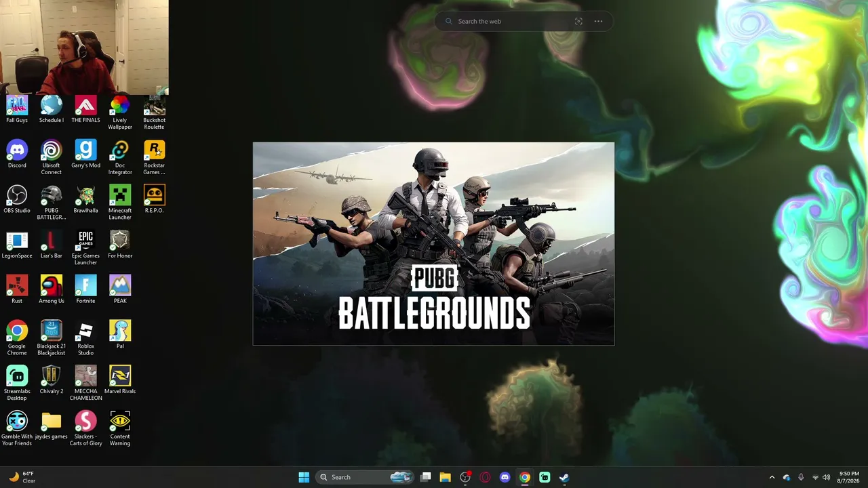Select the Garry's Mod desktop icon
This screenshot has width=868, height=488.
tap(85, 155)
